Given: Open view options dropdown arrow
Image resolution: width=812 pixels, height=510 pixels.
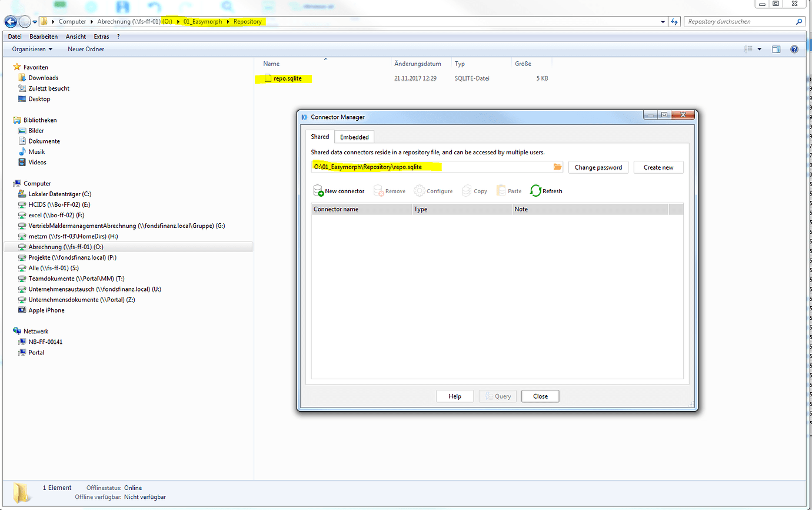Looking at the screenshot, I should [759, 49].
